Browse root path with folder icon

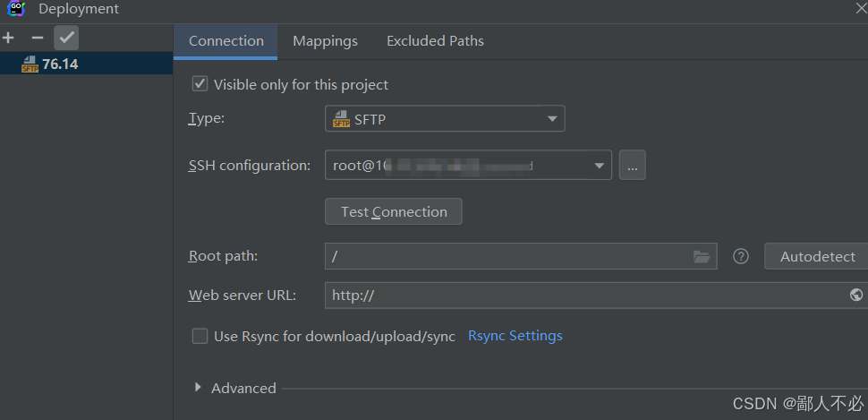pyautogui.click(x=702, y=256)
